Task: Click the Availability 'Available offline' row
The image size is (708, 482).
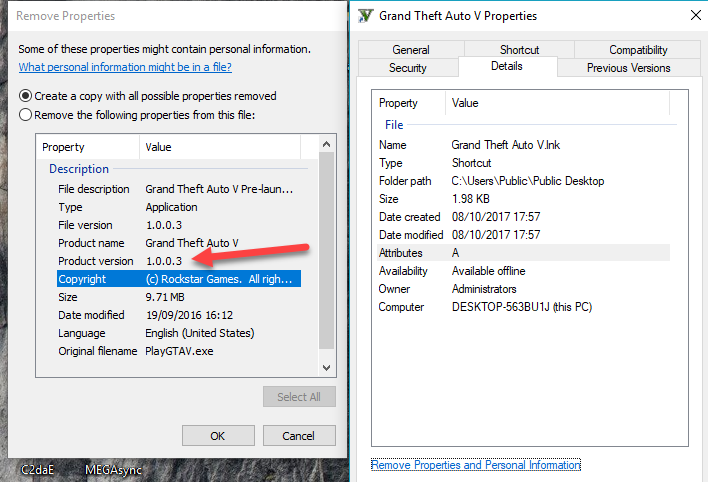Action: [523, 271]
